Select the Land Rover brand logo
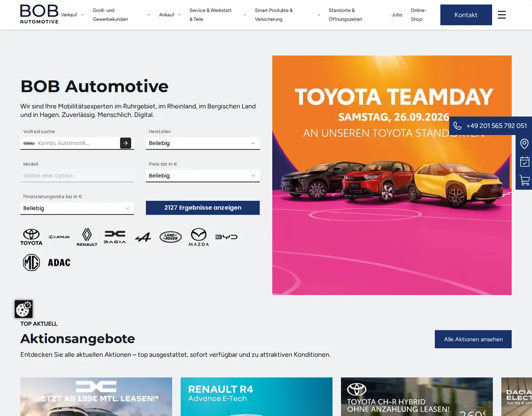Viewport: 532px width, 416px height. click(171, 237)
